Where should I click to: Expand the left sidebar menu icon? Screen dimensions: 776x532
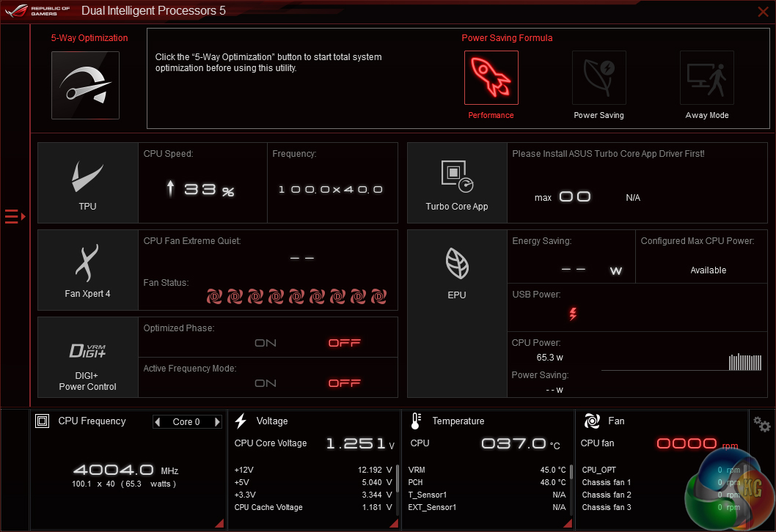[15, 217]
